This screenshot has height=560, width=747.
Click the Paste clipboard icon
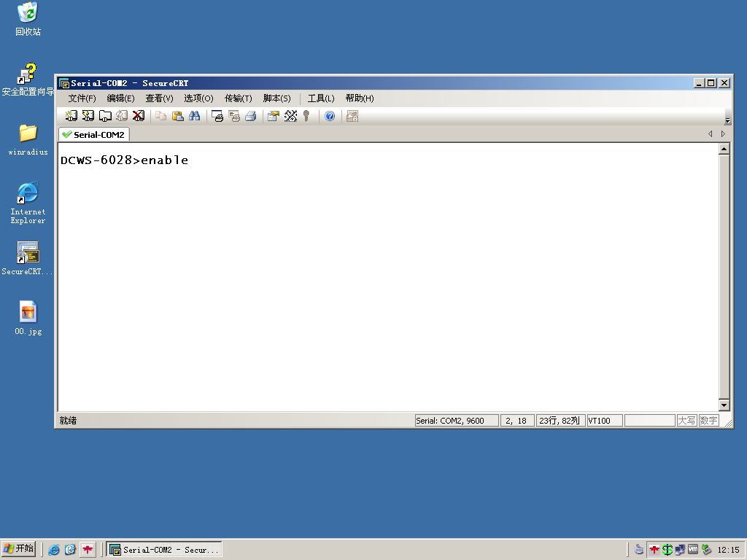point(178,116)
